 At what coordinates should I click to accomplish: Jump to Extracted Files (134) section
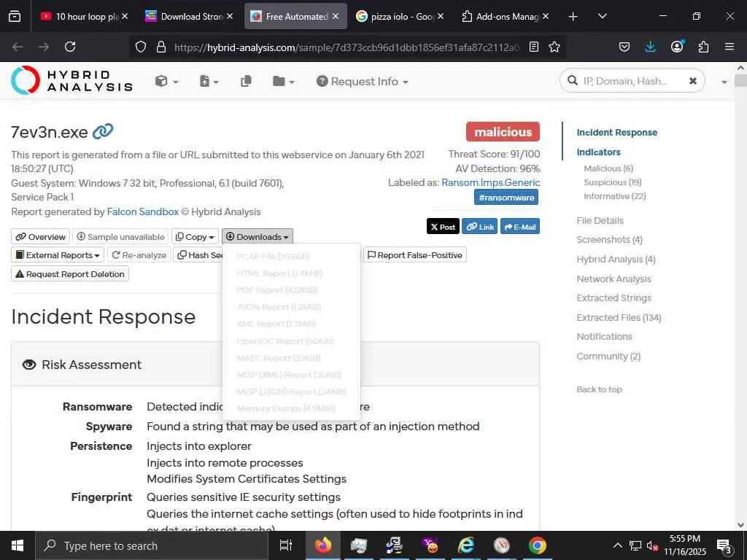(619, 318)
